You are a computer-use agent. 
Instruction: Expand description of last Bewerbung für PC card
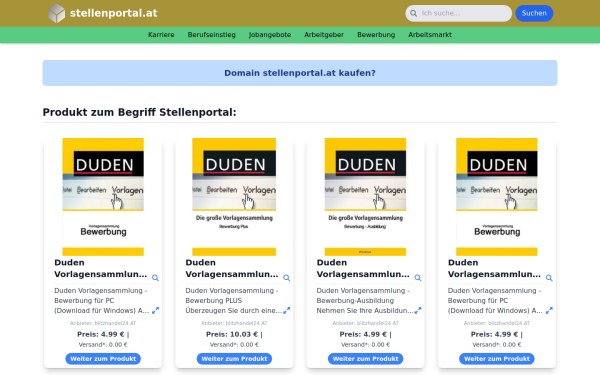[x=549, y=311]
